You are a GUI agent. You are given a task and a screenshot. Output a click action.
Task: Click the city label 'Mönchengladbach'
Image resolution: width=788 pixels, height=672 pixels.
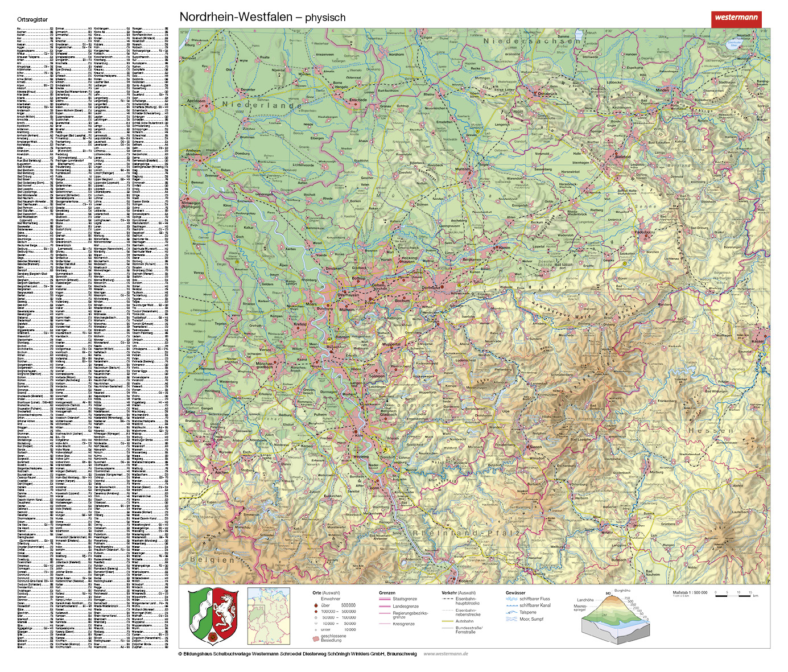(x=264, y=365)
